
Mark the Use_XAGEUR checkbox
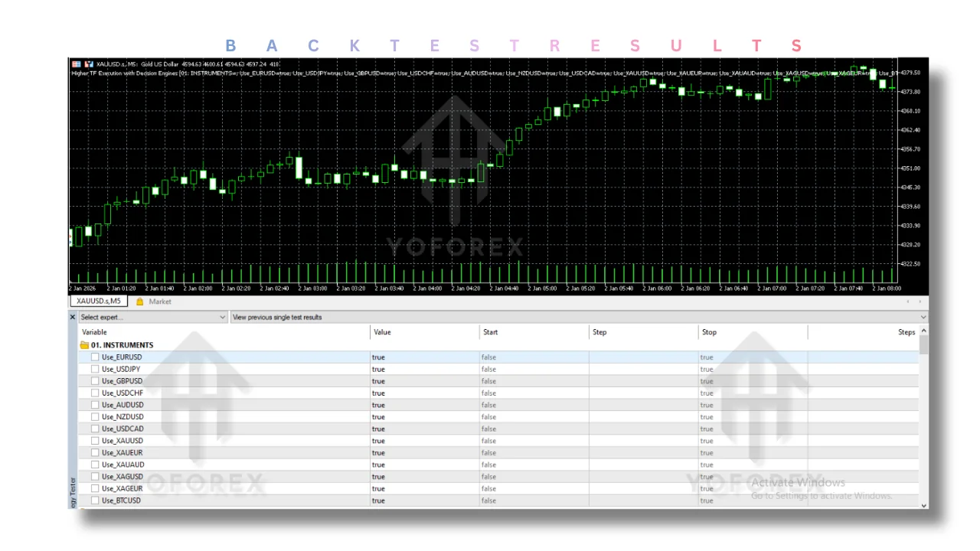(x=95, y=488)
